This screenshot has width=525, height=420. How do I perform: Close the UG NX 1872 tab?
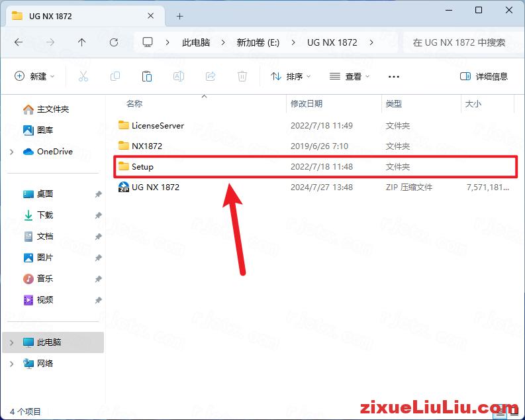point(151,16)
